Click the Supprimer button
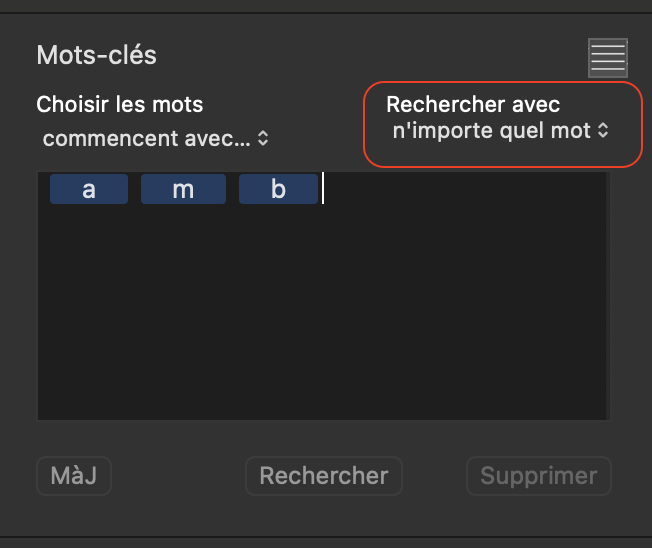The width and height of the screenshot is (652, 548). click(538, 476)
